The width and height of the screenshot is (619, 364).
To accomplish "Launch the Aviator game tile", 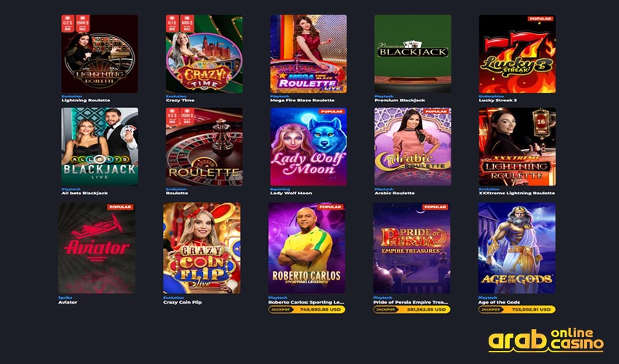I will (x=97, y=248).
